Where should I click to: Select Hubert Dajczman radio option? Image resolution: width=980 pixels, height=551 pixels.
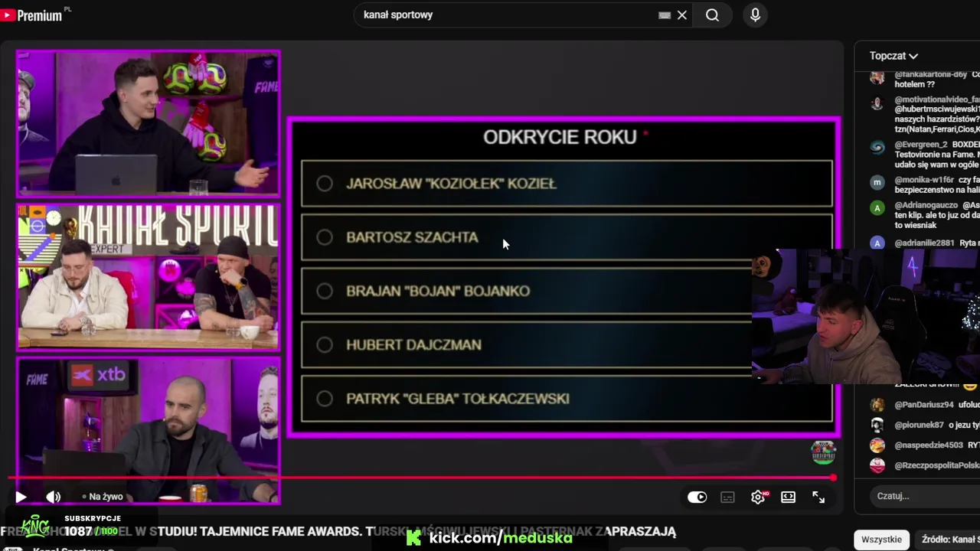(325, 345)
